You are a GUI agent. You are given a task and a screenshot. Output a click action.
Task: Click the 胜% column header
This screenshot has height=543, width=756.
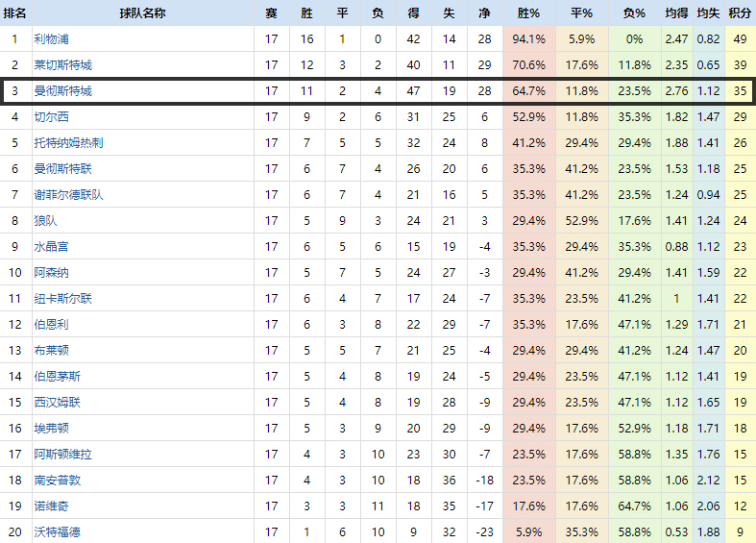point(529,13)
